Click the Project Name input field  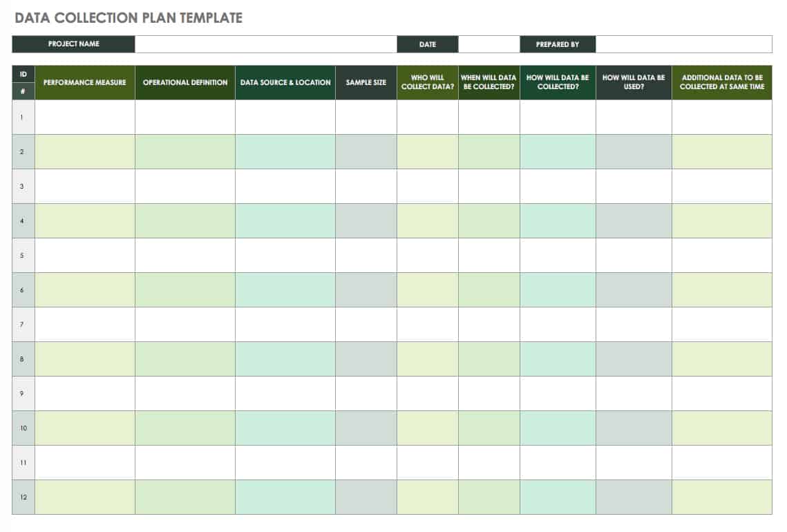point(265,44)
